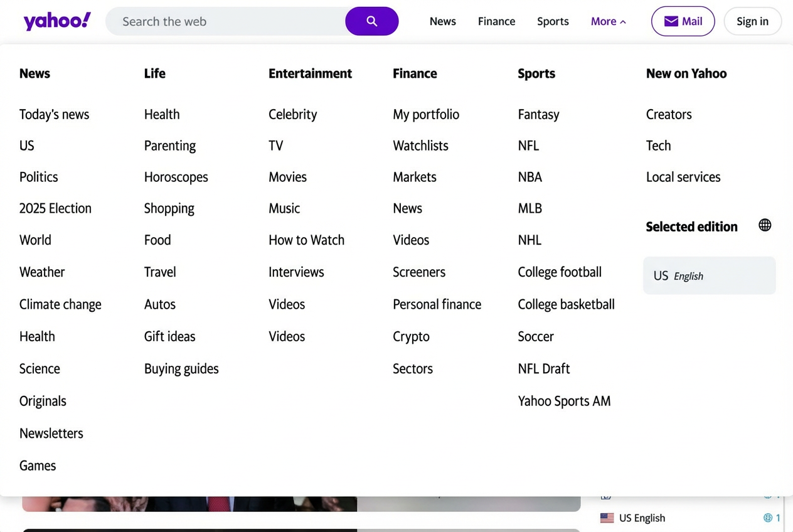The image size is (793, 532).
Task: Open Sports in the top navigation bar
Action: coord(553,21)
